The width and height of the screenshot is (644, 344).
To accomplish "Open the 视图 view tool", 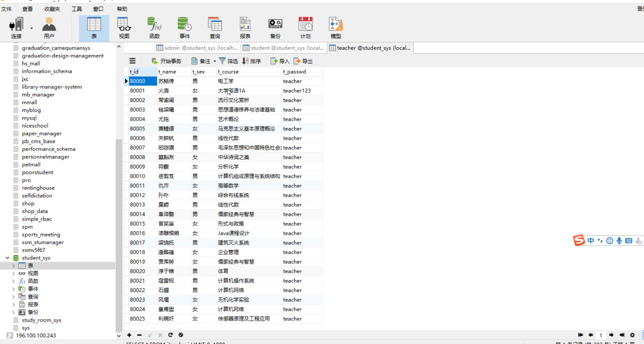I will tap(124, 28).
